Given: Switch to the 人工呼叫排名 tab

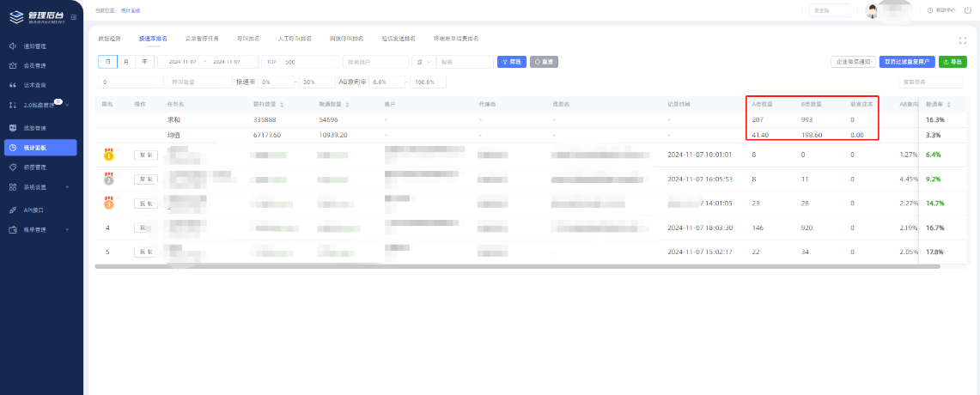Looking at the screenshot, I should click(295, 39).
